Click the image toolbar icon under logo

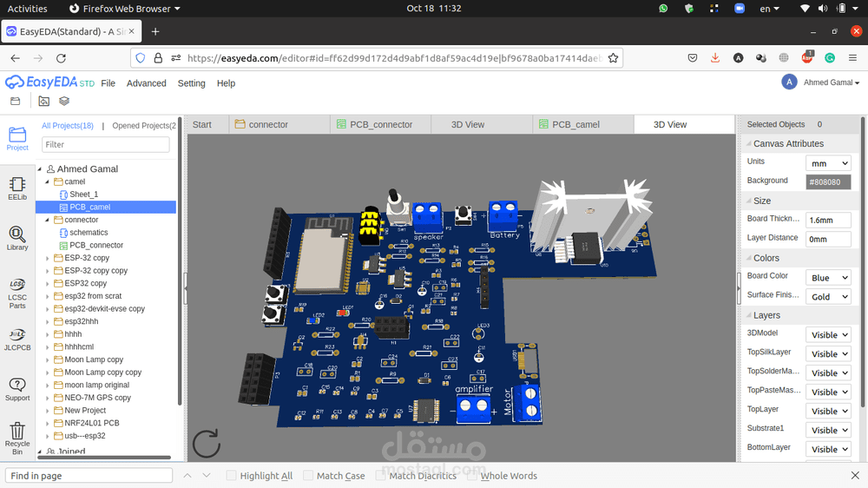[x=43, y=101]
